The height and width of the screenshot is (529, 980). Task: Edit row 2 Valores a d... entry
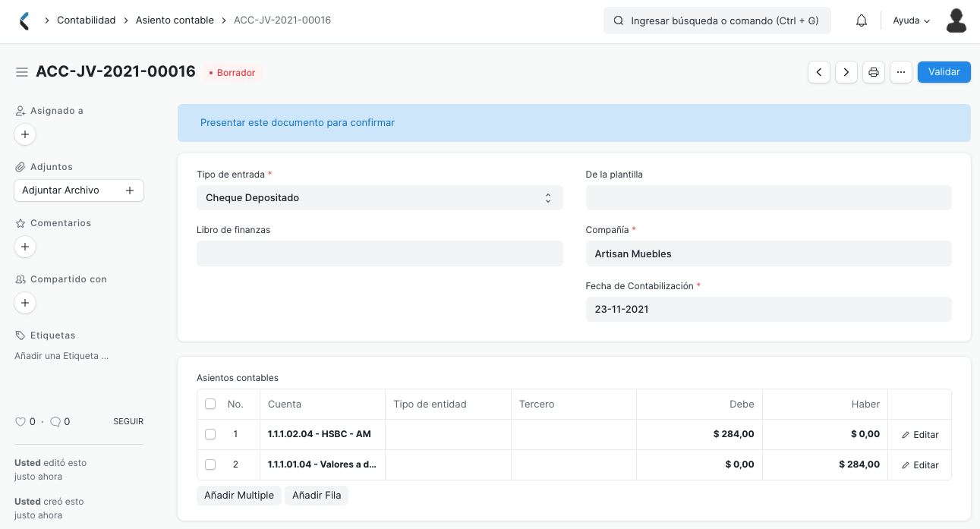920,465
